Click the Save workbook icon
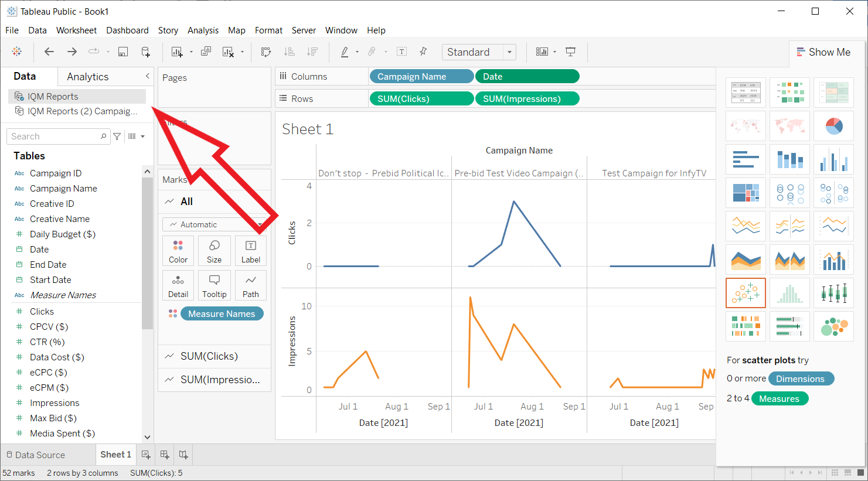The image size is (868, 481). pos(123,52)
